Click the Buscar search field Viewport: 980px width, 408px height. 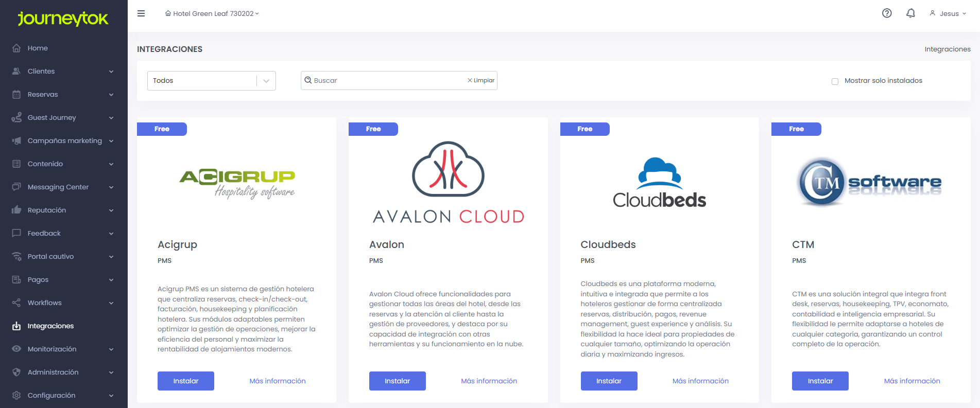386,81
